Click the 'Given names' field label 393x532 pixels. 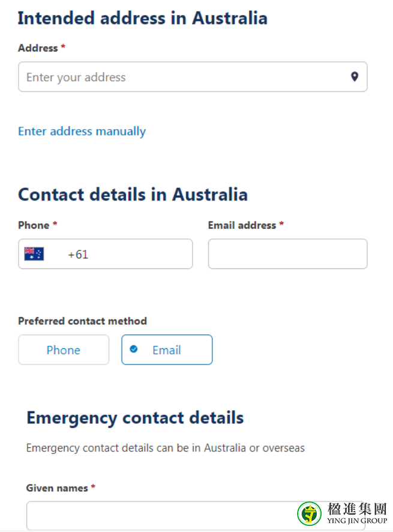(x=57, y=488)
